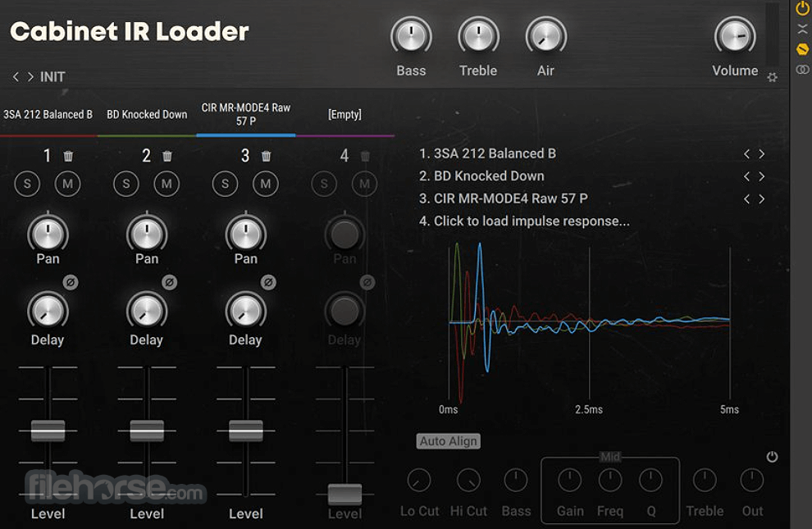Click the Lo Cut knob
The width and height of the screenshot is (812, 529).
(419, 481)
